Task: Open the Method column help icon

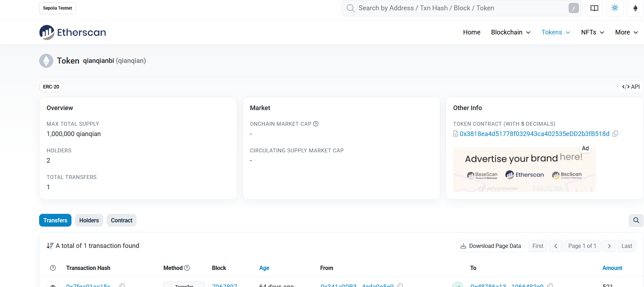Action: pos(187,268)
